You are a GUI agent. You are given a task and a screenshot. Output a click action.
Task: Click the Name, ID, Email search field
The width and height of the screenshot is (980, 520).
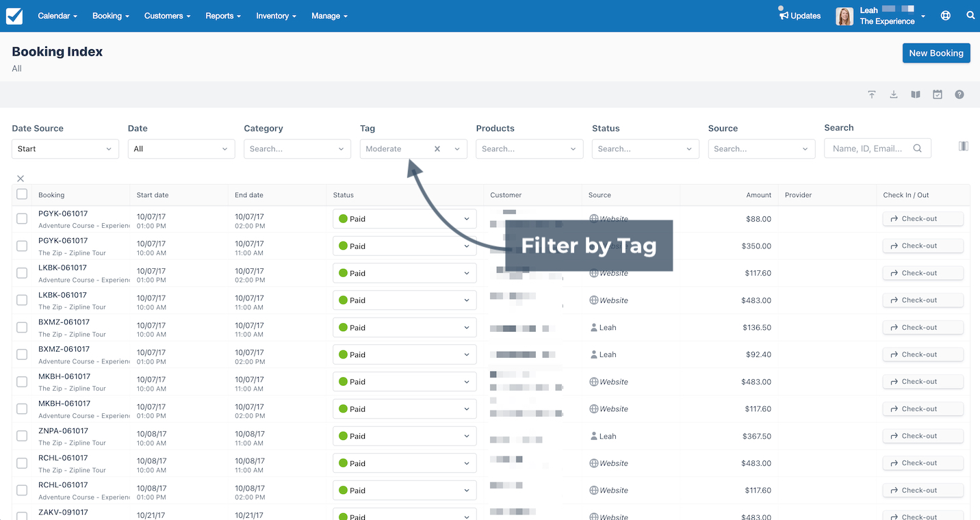click(x=877, y=148)
